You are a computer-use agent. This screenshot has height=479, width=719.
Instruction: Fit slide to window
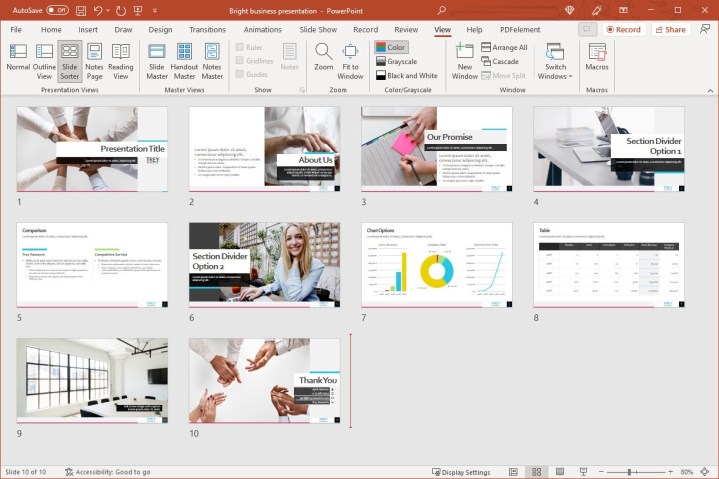pos(350,58)
